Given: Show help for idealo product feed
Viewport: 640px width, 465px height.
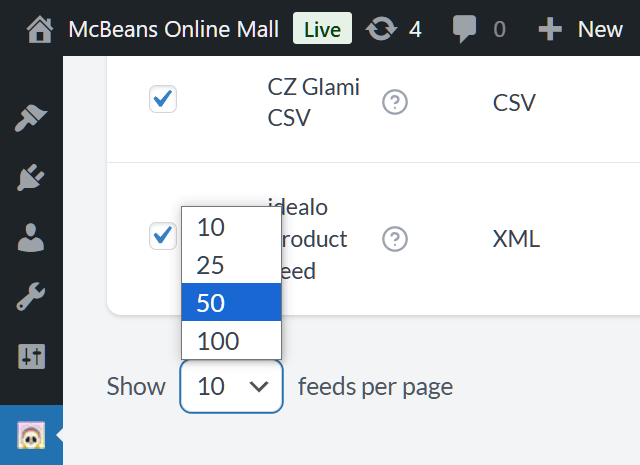Looking at the screenshot, I should pyautogui.click(x=395, y=239).
